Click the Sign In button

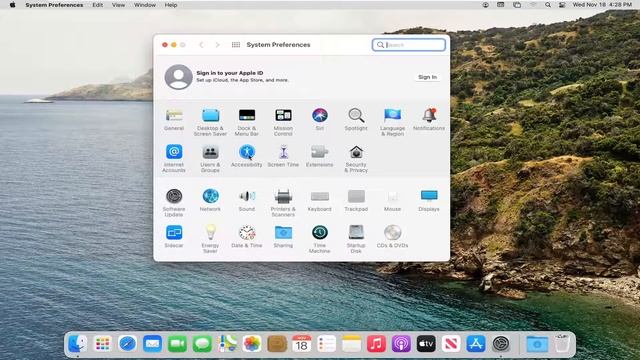(x=427, y=77)
